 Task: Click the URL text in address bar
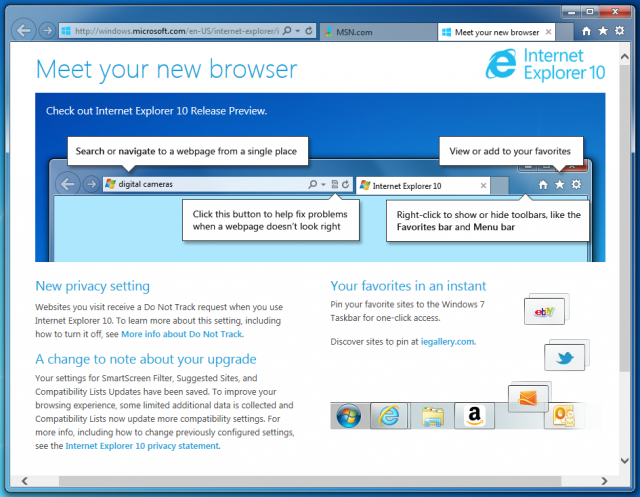pos(177,31)
